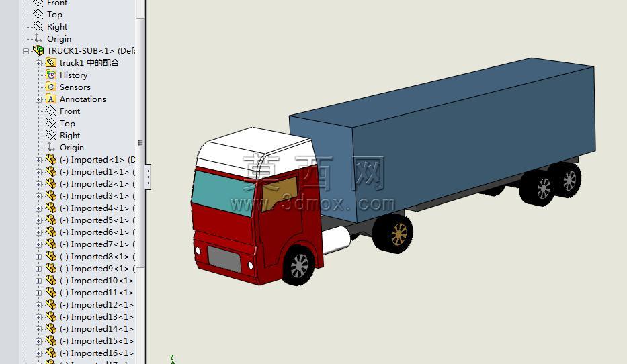Select Imported16<1> in the feature tree
The width and height of the screenshot is (627, 364).
(96, 353)
